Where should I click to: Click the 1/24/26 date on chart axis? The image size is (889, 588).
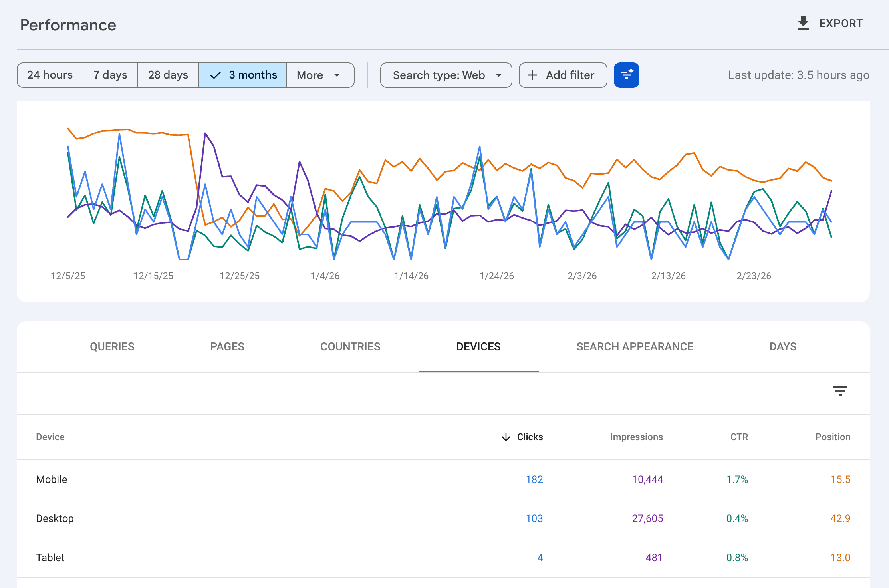pos(496,276)
